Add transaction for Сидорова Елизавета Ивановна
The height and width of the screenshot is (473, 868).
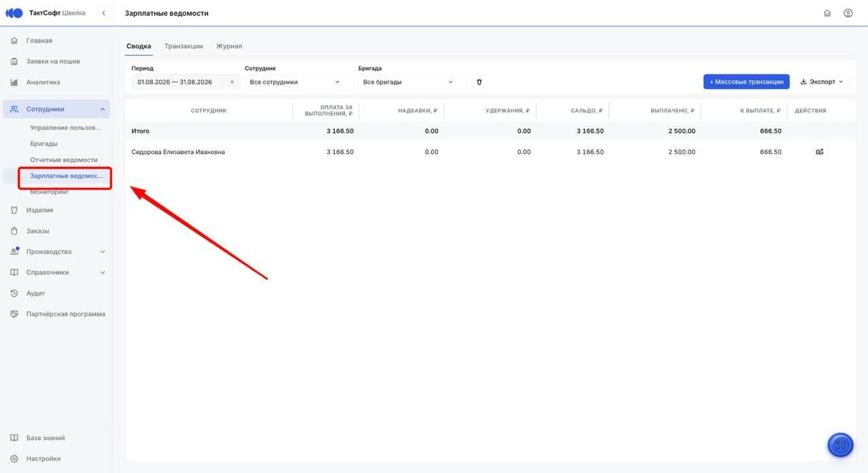(x=820, y=152)
